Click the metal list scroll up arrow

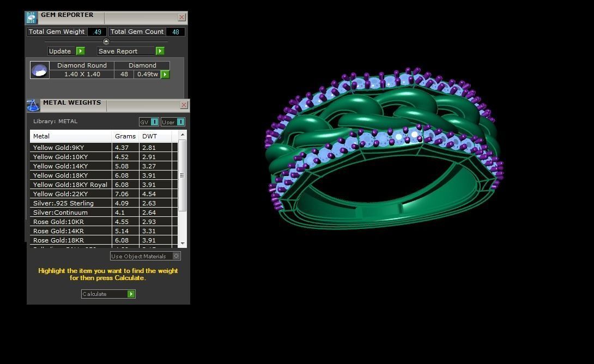tap(183, 135)
